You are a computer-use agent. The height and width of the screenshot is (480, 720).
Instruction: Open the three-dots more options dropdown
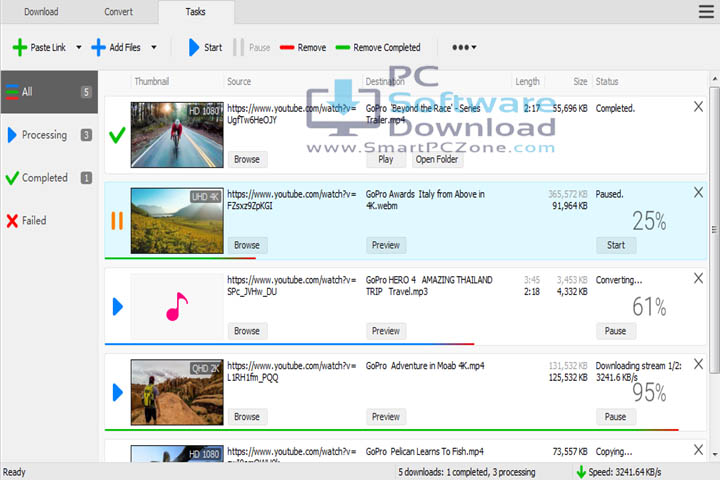[464, 47]
